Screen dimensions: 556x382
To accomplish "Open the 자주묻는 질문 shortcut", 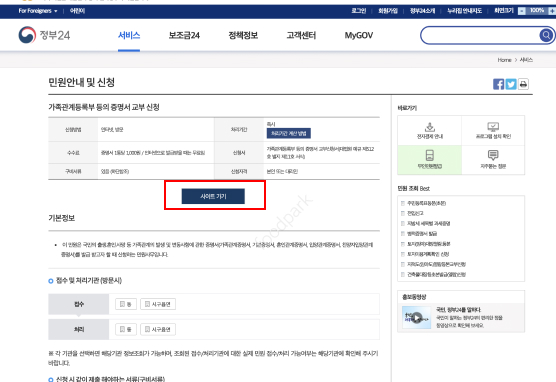I will pyautogui.click(x=493, y=160).
